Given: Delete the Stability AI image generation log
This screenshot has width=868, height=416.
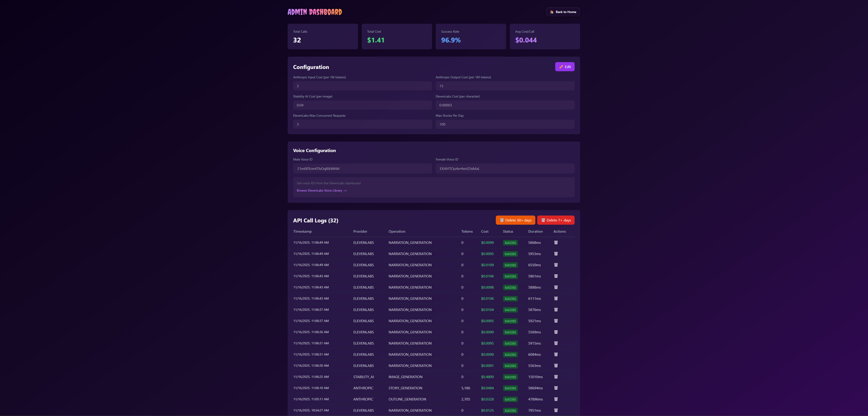Looking at the screenshot, I should 556,377.
